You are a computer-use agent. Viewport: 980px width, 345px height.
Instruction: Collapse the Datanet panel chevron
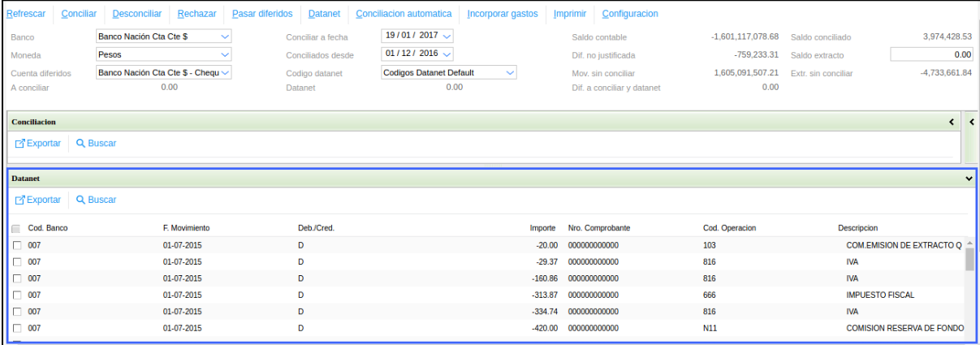click(968, 177)
